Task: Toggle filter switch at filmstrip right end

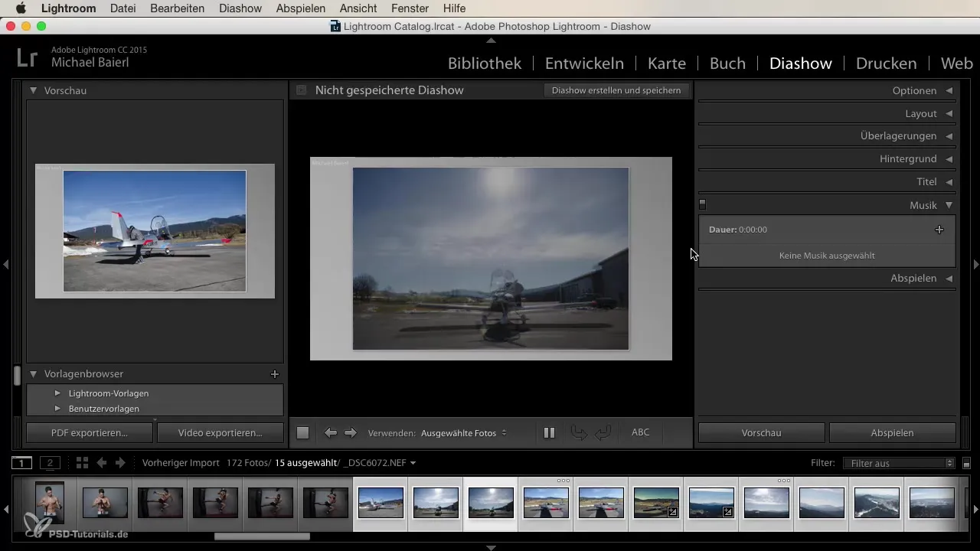Action: coord(966,463)
